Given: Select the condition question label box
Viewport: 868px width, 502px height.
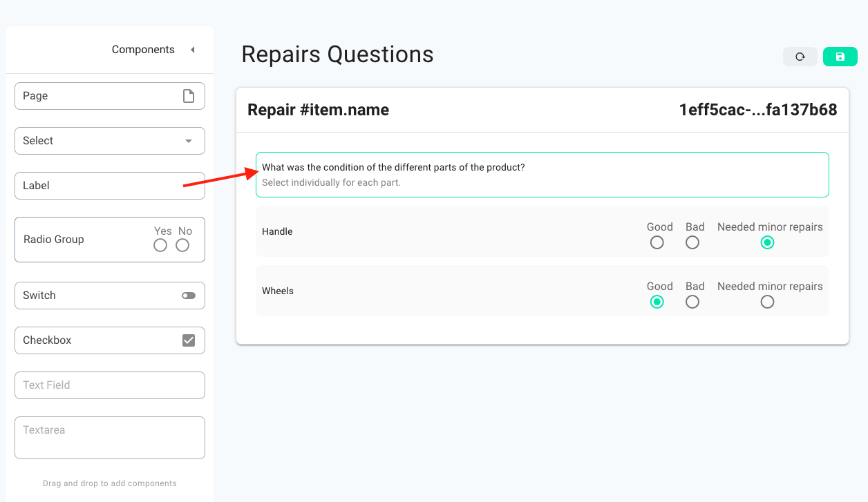Looking at the screenshot, I should pos(542,175).
